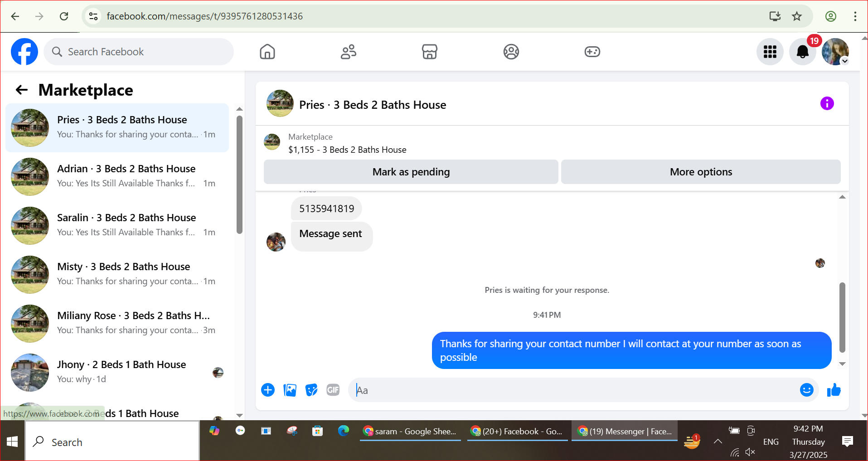This screenshot has width=868, height=461.
Task: Click the conversation list scrollbar thumb
Action: 239,175
